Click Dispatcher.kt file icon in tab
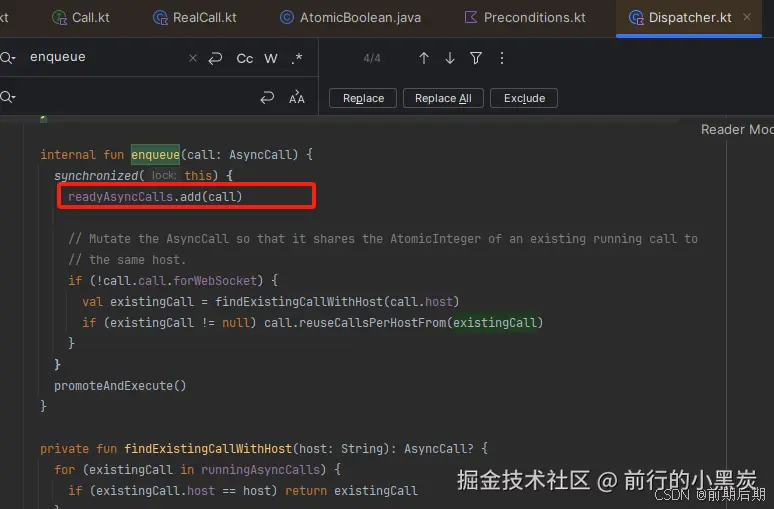The image size is (774, 509). point(636,18)
